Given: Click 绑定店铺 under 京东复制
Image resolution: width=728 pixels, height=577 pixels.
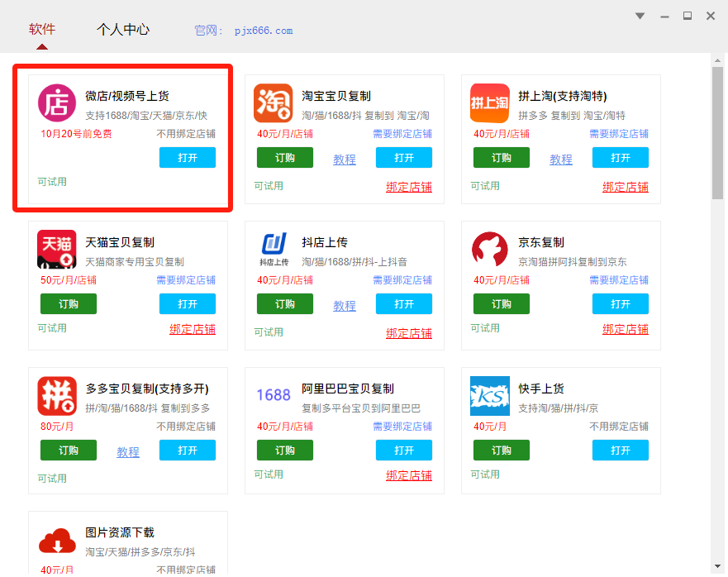Looking at the screenshot, I should (626, 329).
